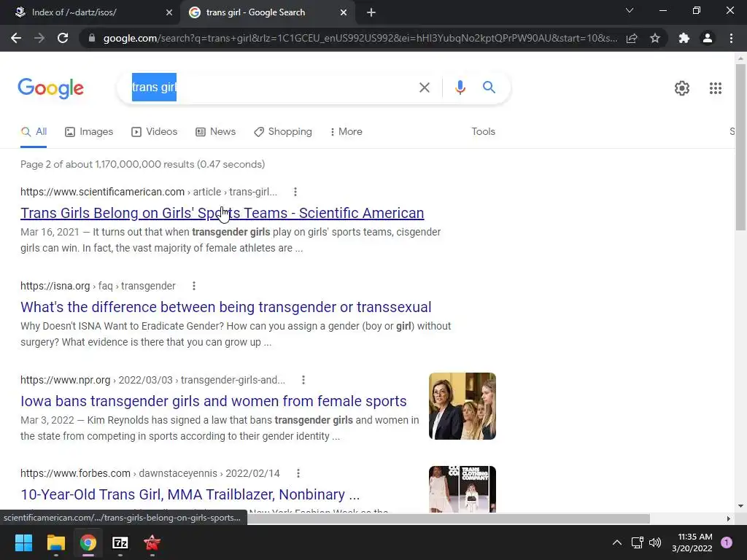Open Google search settings gear

coord(682,88)
